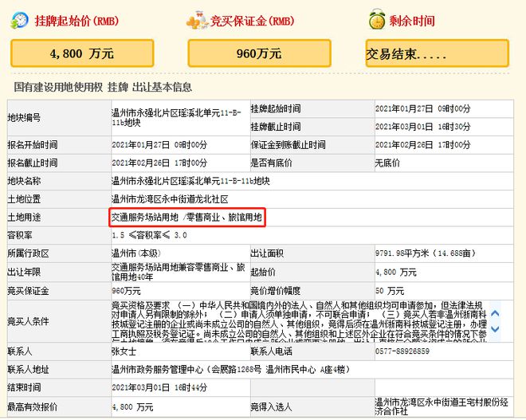Select the 最高有效报价 4,800 万元 cell

point(133,406)
